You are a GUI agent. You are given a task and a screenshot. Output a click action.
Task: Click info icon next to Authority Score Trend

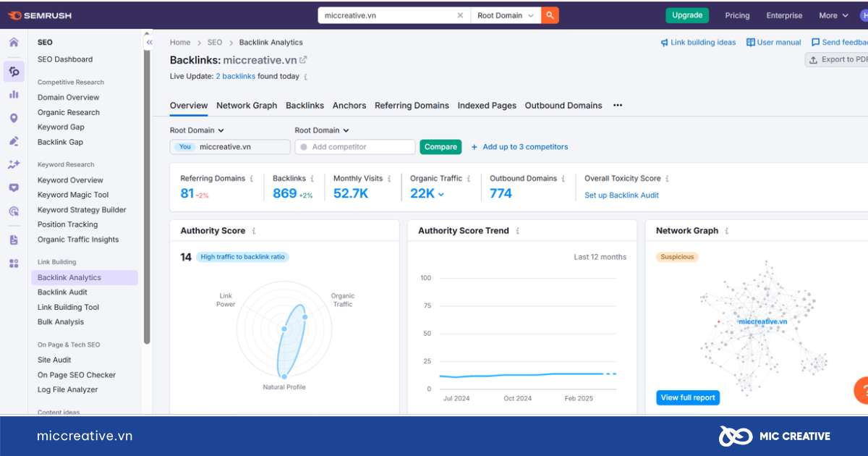(x=517, y=231)
